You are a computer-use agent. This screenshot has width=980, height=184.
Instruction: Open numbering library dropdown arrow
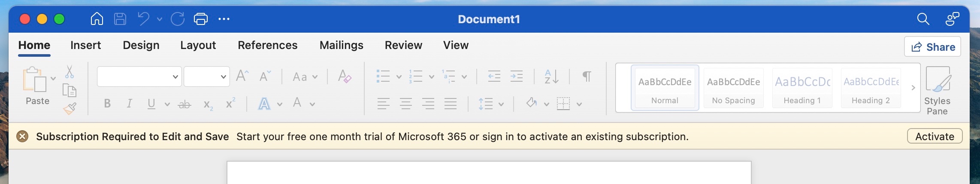[x=432, y=77]
